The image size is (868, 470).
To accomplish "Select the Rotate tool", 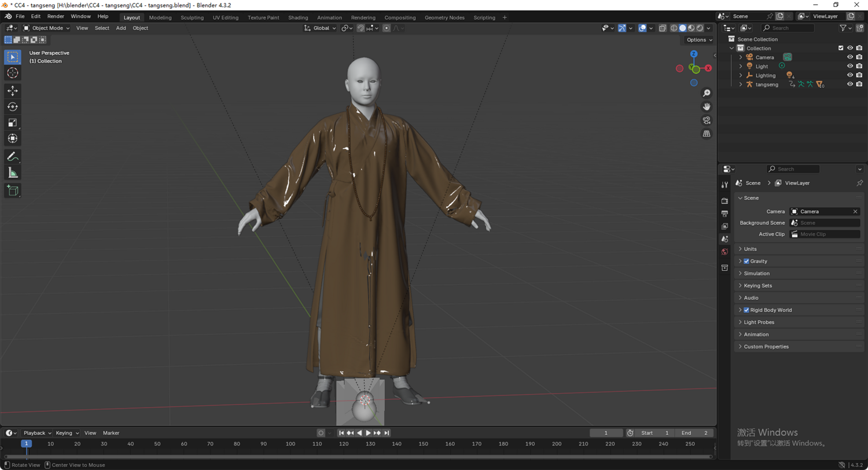I will pos(13,107).
